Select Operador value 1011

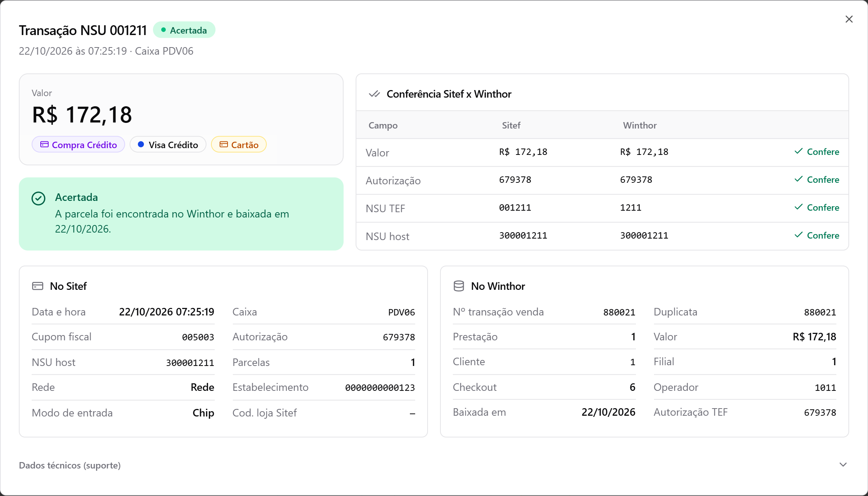click(825, 388)
